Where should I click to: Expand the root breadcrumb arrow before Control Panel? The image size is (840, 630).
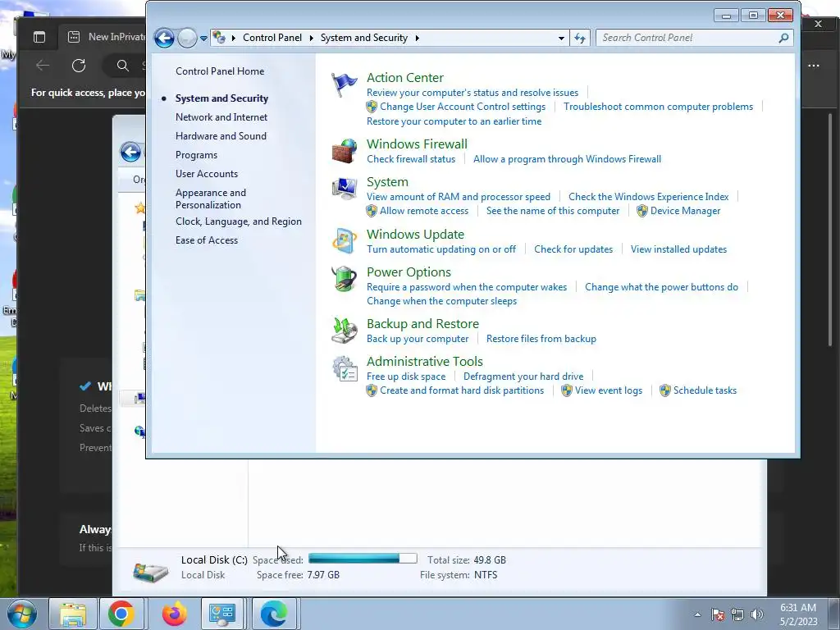point(234,38)
